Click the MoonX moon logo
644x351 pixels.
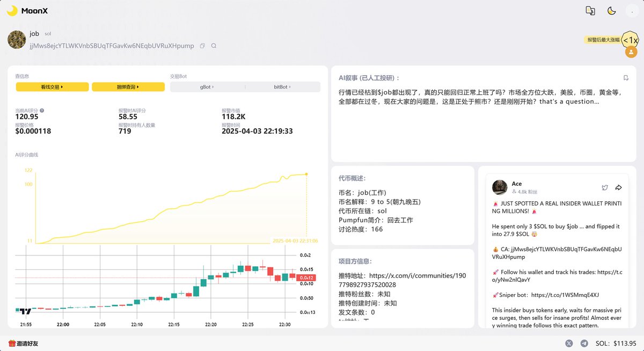pyautogui.click(x=12, y=11)
